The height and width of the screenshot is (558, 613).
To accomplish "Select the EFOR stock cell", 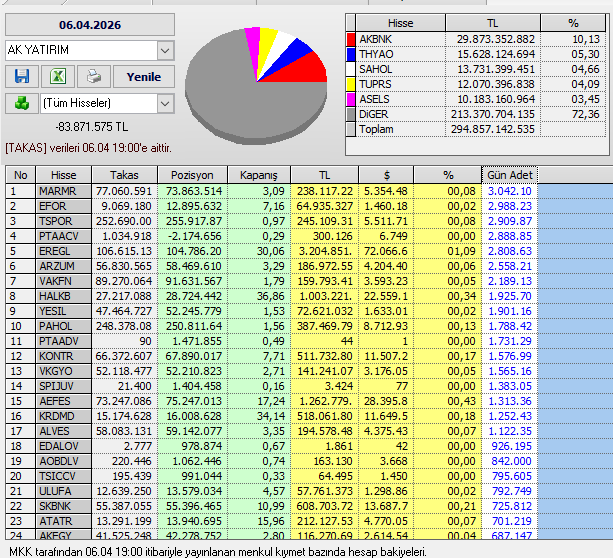I will (x=64, y=206).
